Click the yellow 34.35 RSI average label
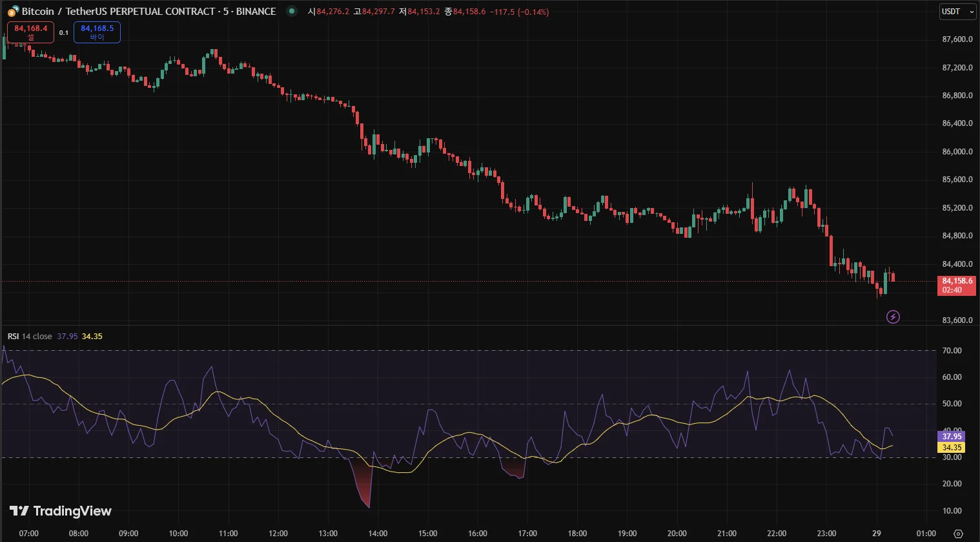This screenshot has height=542, width=980. tap(951, 448)
